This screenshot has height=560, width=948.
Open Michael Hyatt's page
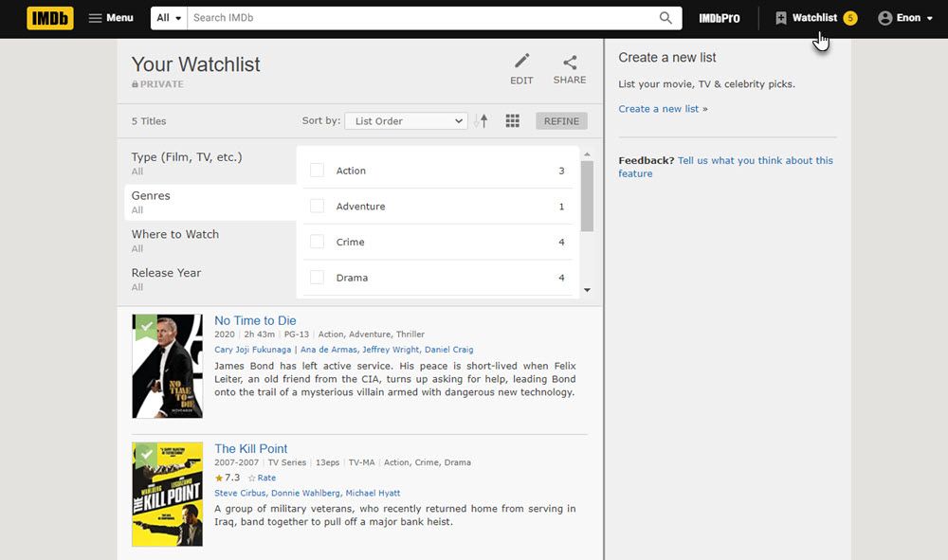point(373,493)
